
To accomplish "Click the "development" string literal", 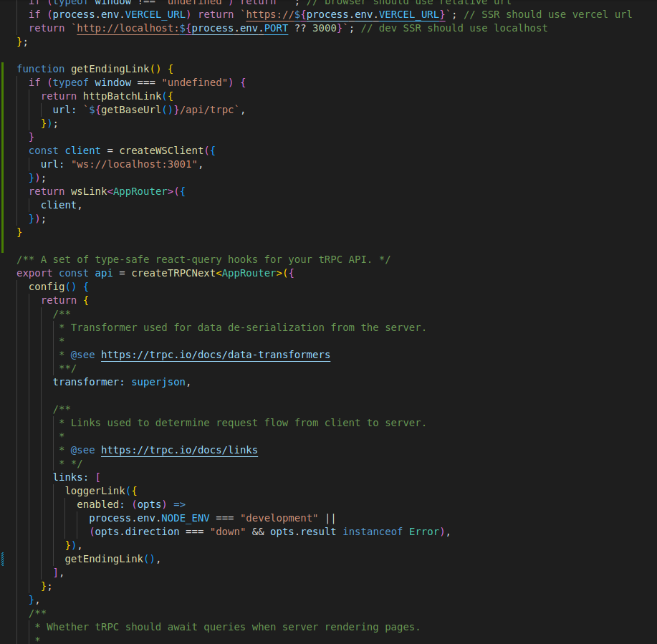I will 279,518.
